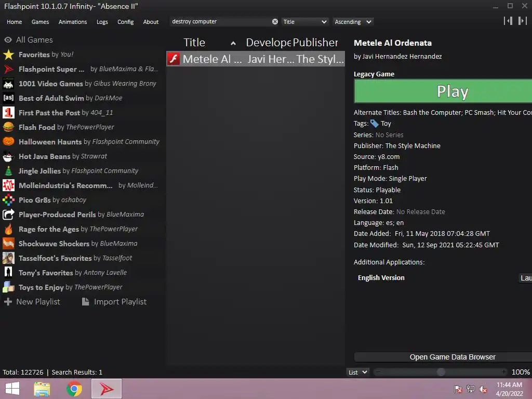The width and height of the screenshot is (532, 399).
Task: Click the Flash platform icon beside Metele Al
Action: [174, 59]
